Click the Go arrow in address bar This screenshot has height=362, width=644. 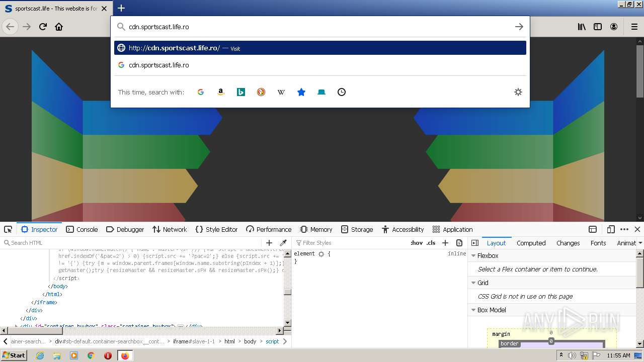pos(519,27)
